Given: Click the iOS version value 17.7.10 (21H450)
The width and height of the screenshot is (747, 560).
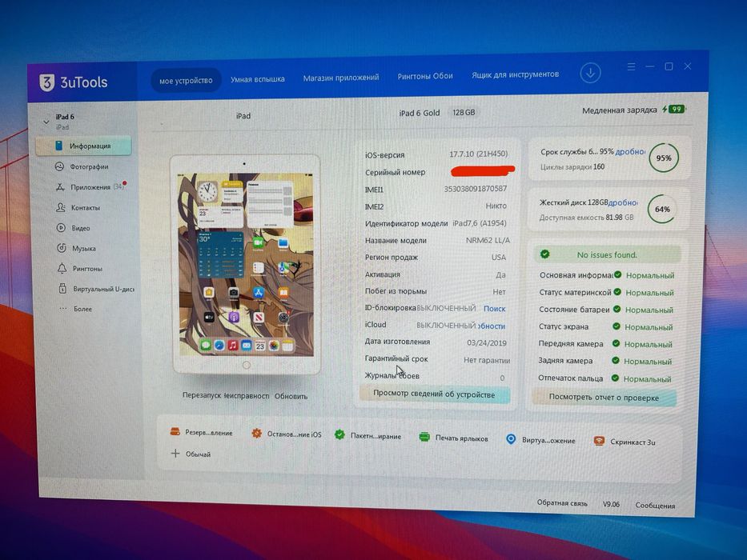Looking at the screenshot, I should [x=479, y=154].
